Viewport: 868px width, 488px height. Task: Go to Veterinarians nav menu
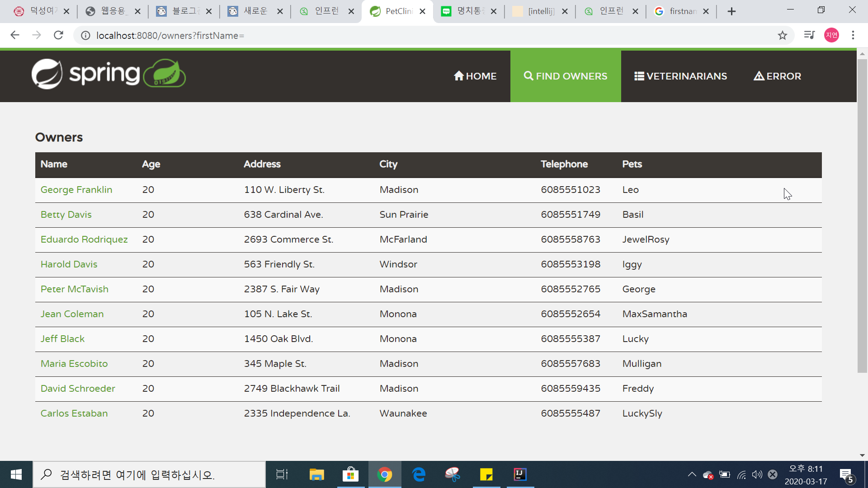coord(680,76)
